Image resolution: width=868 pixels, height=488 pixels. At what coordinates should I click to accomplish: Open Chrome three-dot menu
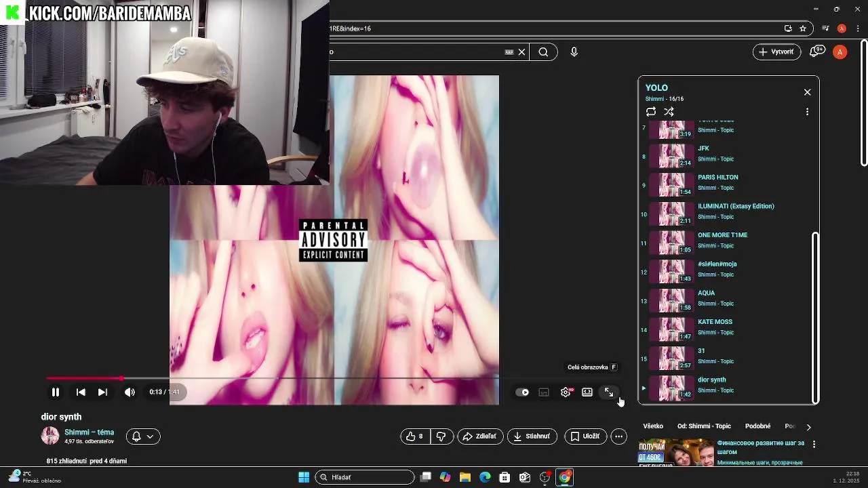(858, 28)
